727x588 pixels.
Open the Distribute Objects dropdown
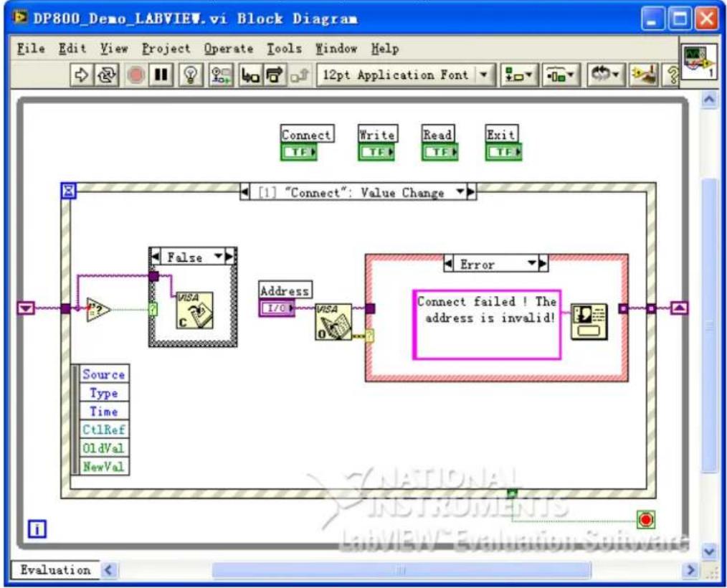pyautogui.click(x=561, y=75)
